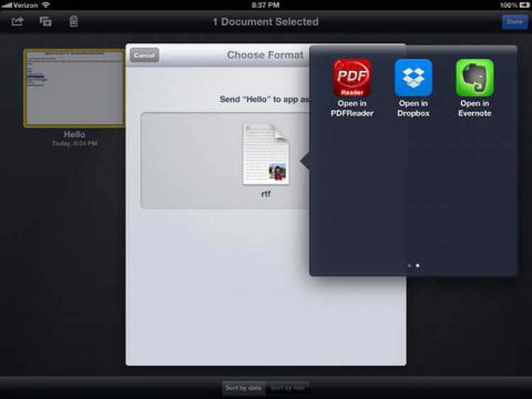Choose the rtf format document icon
The width and height of the screenshot is (532, 399).
click(266, 154)
